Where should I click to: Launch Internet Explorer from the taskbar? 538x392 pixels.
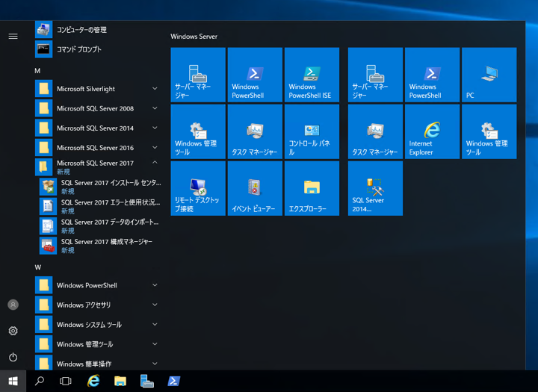pos(93,381)
